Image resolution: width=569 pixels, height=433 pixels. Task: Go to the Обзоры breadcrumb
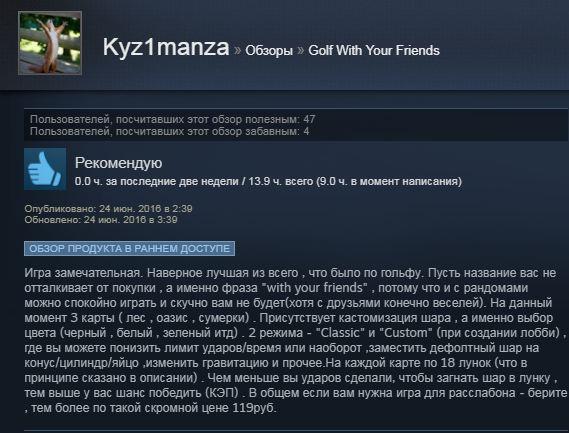click(x=269, y=50)
